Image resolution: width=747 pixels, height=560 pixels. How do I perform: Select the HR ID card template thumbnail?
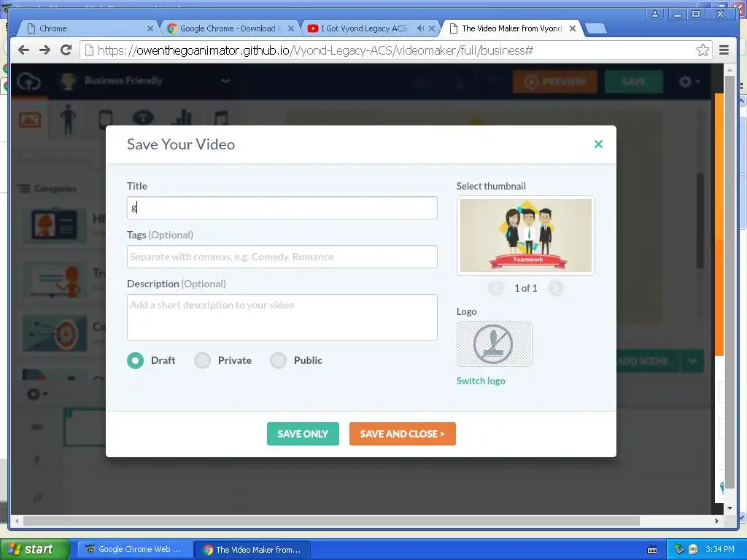pos(55,226)
